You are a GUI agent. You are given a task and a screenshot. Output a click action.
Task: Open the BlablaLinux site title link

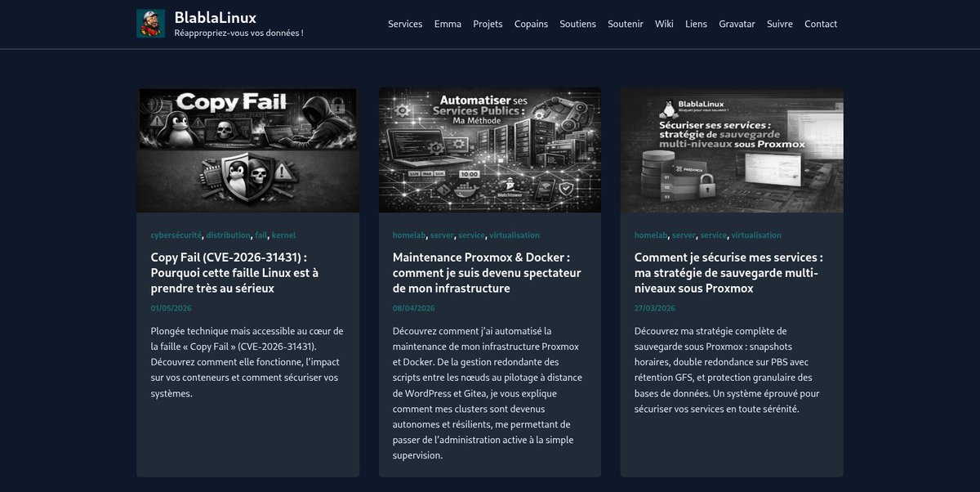[x=216, y=17]
